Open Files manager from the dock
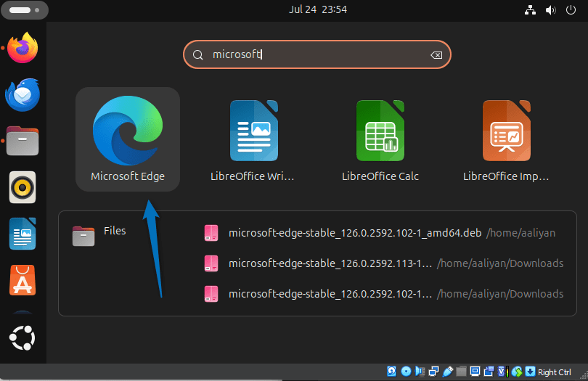 [x=23, y=141]
